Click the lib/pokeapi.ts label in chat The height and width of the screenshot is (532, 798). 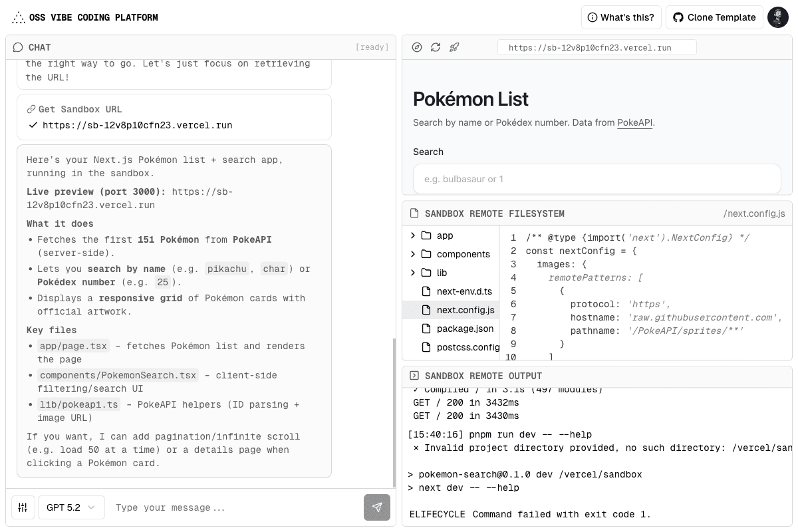coord(78,404)
